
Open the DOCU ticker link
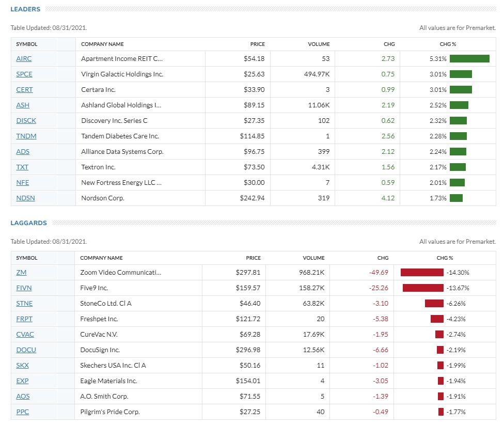(x=26, y=350)
